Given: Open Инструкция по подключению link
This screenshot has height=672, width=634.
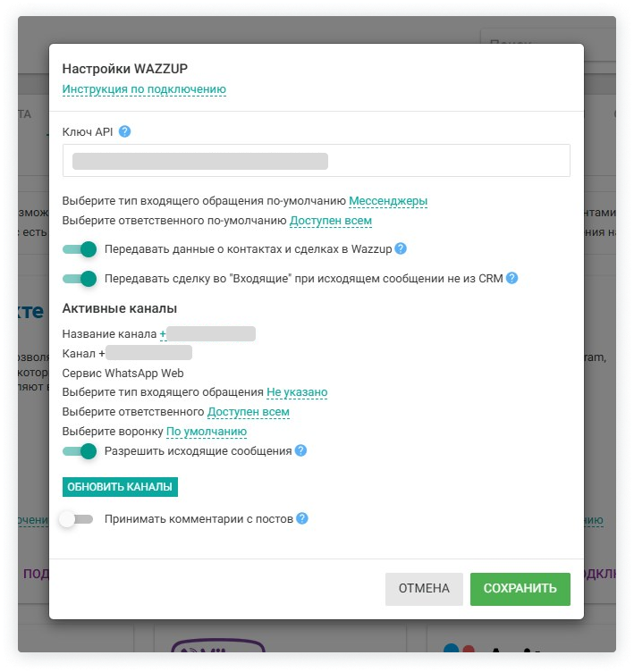Looking at the screenshot, I should coord(144,89).
